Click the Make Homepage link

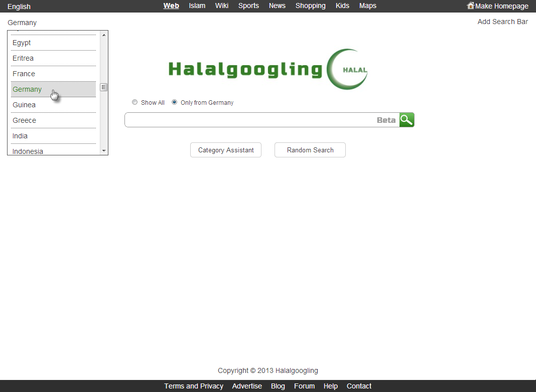tap(502, 6)
